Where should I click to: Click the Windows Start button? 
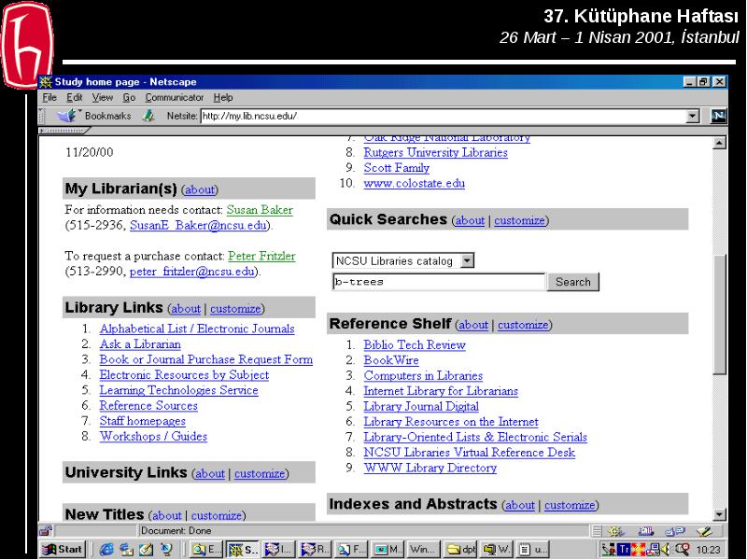63,549
